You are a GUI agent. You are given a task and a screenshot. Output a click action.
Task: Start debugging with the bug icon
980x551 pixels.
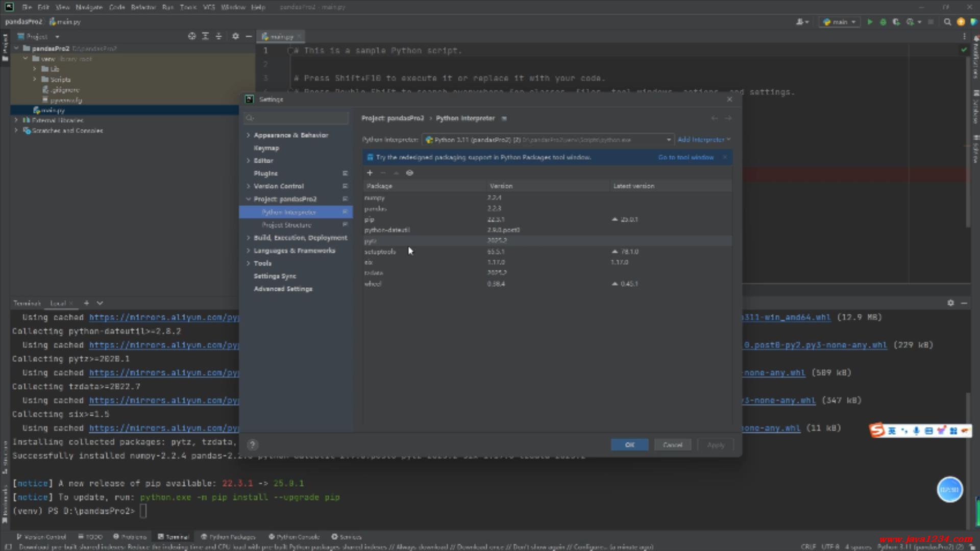click(x=883, y=22)
